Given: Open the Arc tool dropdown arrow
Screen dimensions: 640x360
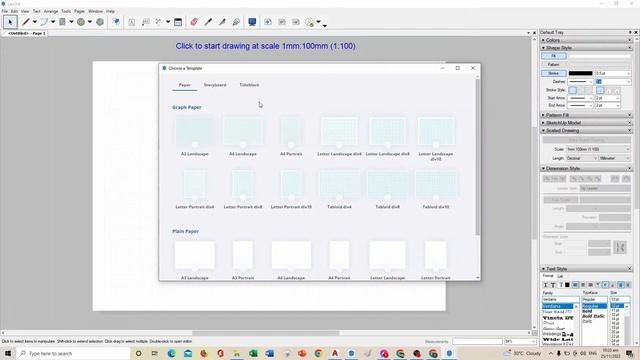Looking at the screenshot, I should 53,22.
